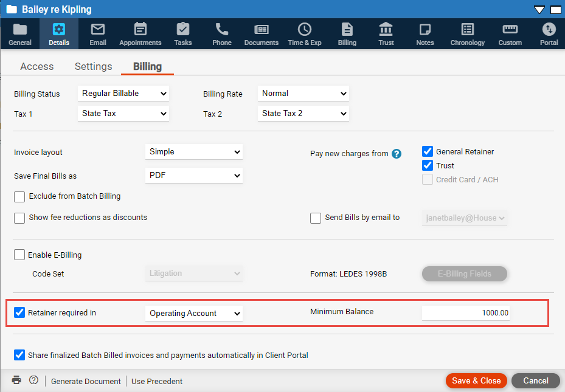Uncheck Retainer required in checkbox
This screenshot has width=565, height=392.
coord(19,312)
